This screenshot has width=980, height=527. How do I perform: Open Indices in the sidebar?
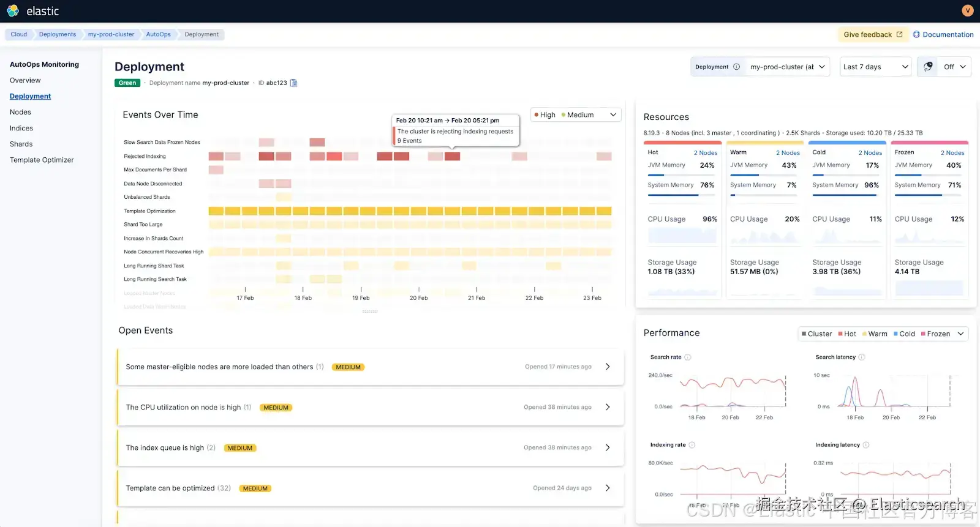pos(21,128)
